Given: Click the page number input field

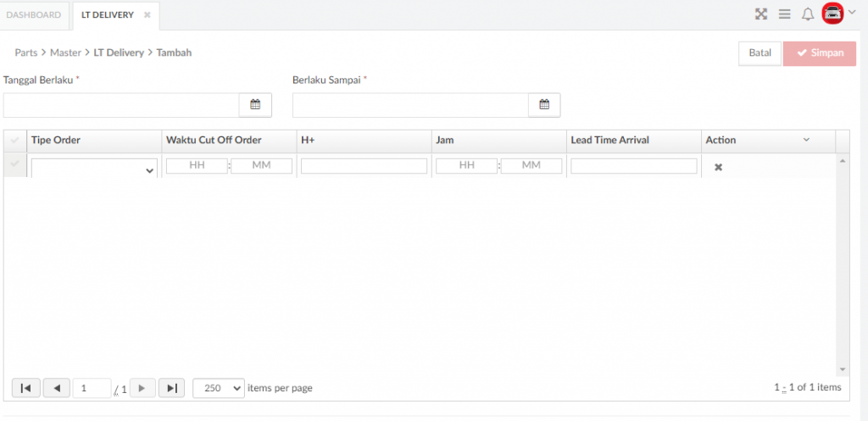Looking at the screenshot, I should click(x=92, y=388).
